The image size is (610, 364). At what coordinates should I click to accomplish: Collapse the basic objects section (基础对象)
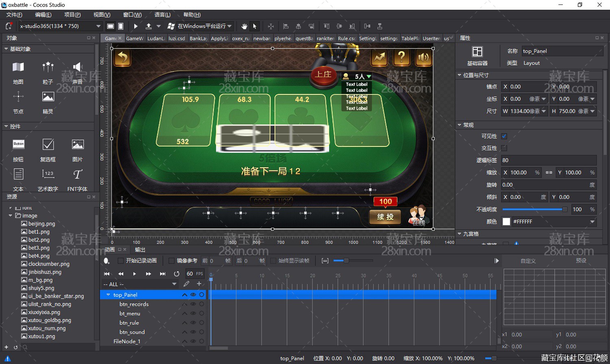tap(6, 49)
